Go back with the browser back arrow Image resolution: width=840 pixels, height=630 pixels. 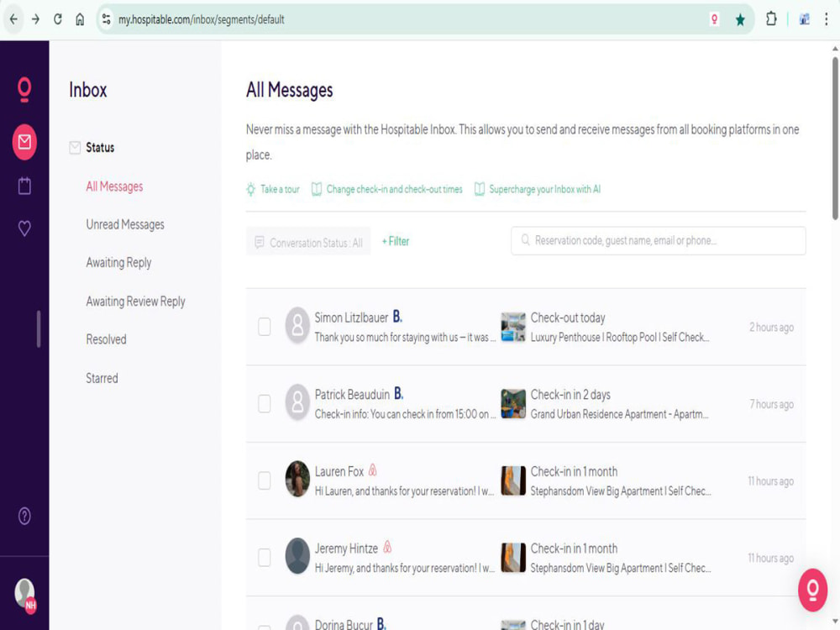coord(13,19)
